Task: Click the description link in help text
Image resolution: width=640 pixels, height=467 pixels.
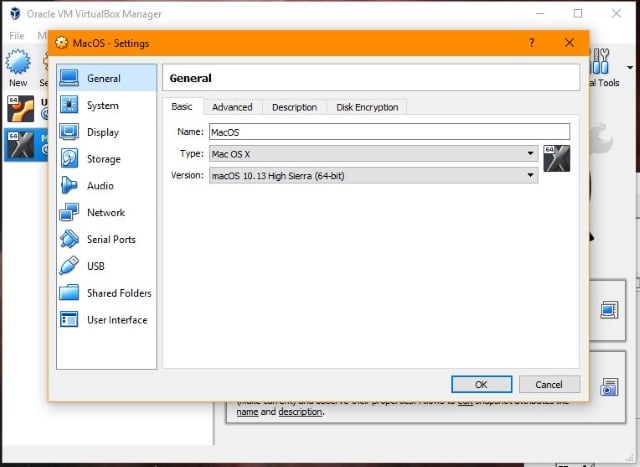Action: pyautogui.click(x=300, y=411)
